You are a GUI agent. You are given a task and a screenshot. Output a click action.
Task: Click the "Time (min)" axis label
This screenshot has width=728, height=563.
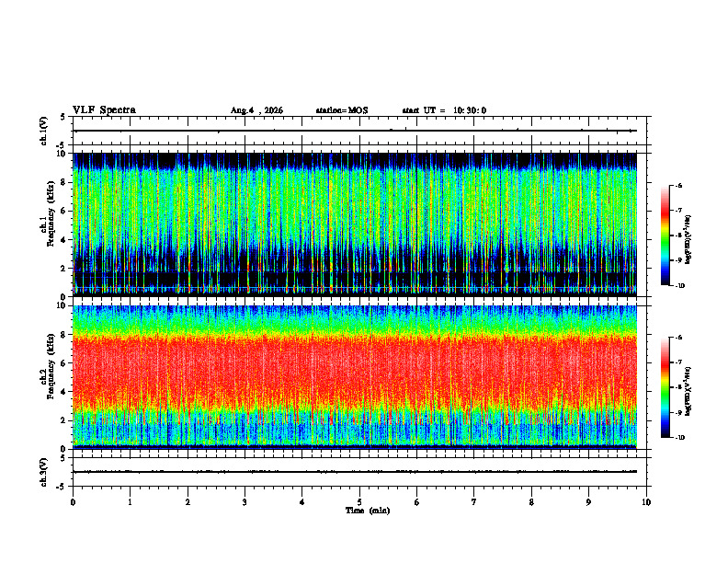pyautogui.click(x=368, y=511)
